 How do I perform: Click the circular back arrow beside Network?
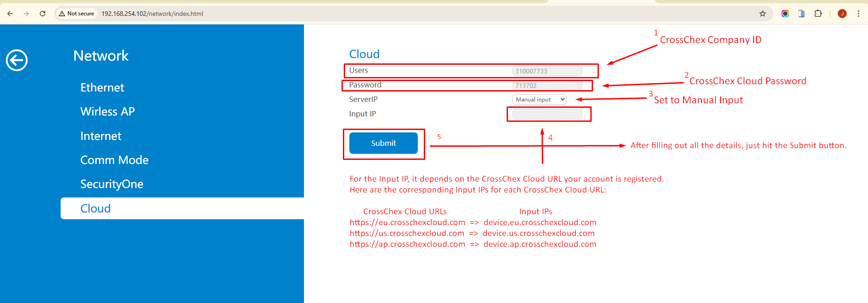coord(17,60)
